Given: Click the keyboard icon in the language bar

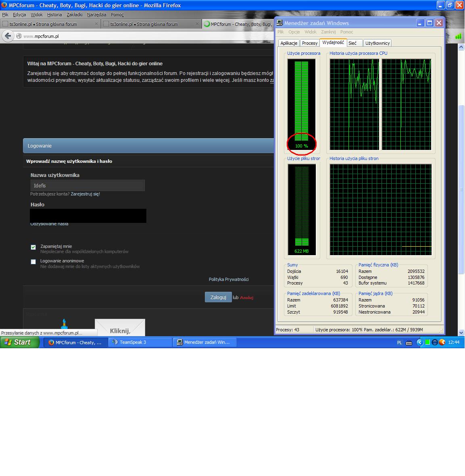Looking at the screenshot, I should [x=409, y=343].
